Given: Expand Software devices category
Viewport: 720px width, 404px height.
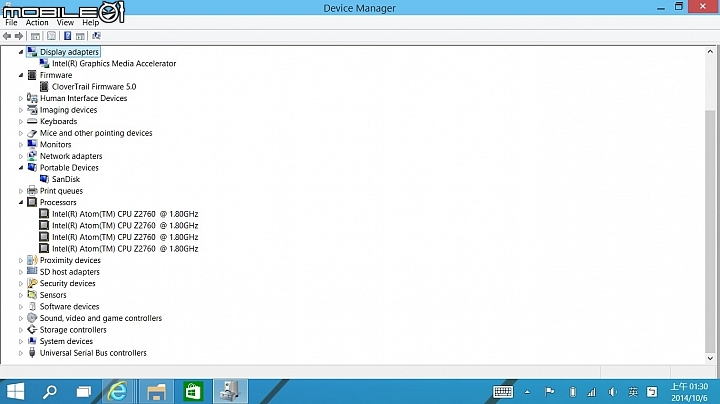Looking at the screenshot, I should tap(21, 307).
